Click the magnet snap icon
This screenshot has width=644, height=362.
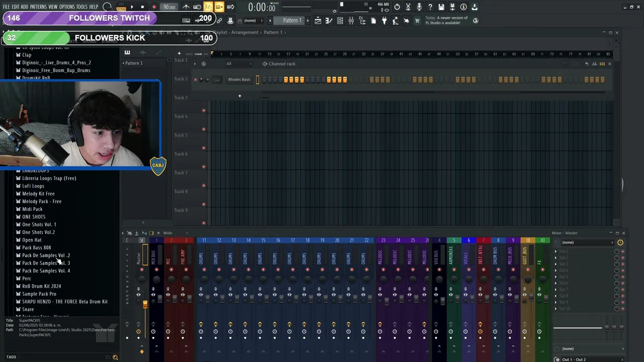[239, 21]
